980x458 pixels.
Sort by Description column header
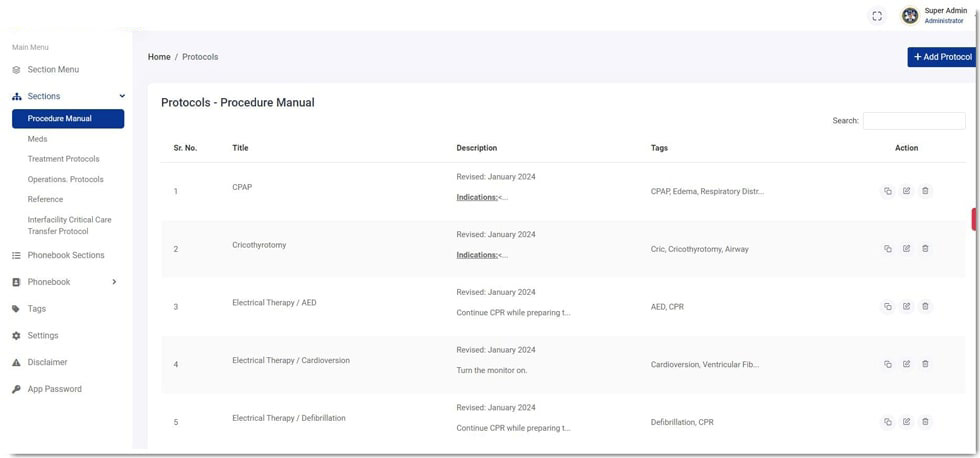[x=476, y=148]
